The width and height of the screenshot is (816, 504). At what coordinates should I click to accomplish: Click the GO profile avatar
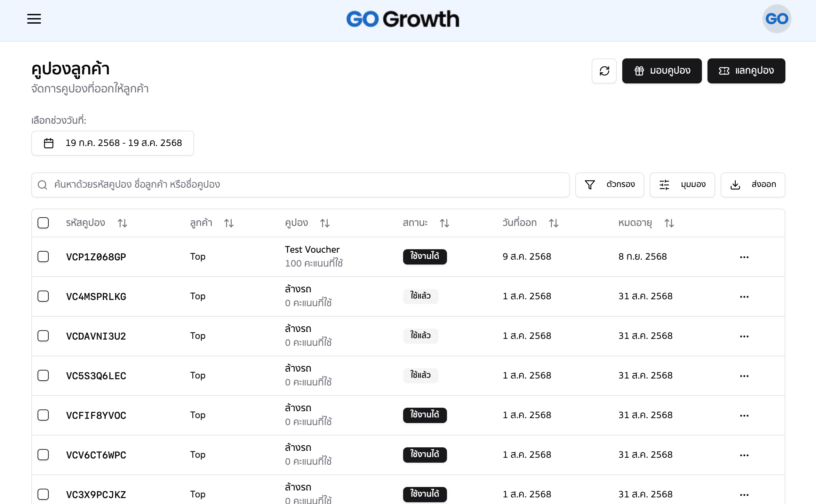pos(777,19)
